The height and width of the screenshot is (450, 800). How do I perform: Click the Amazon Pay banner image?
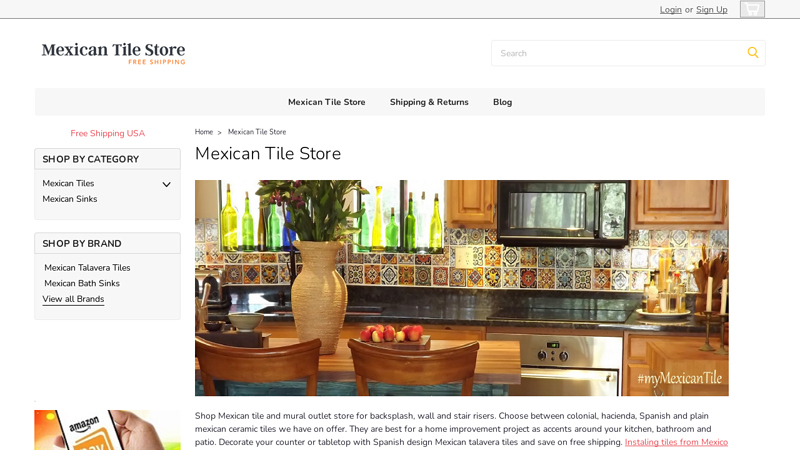(x=107, y=430)
